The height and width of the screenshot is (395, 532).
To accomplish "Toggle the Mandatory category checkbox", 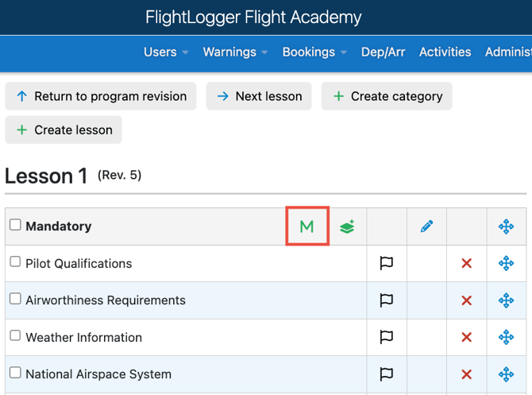I will 15,225.
